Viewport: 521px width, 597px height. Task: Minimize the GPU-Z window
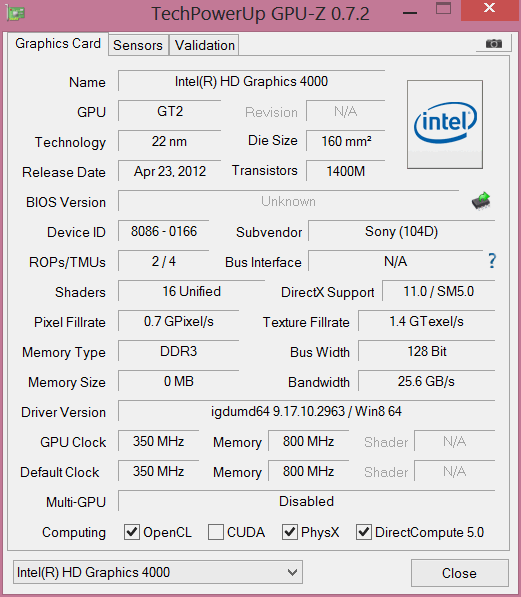point(410,13)
